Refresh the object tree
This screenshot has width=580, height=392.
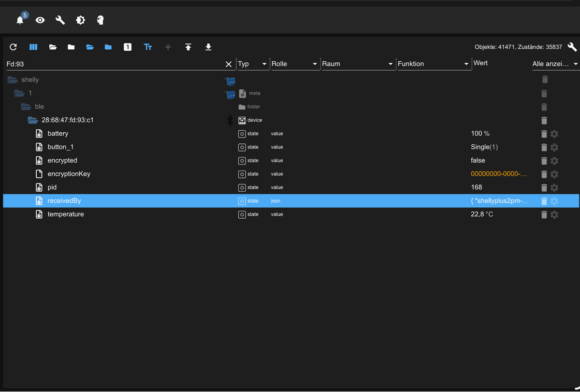point(14,47)
